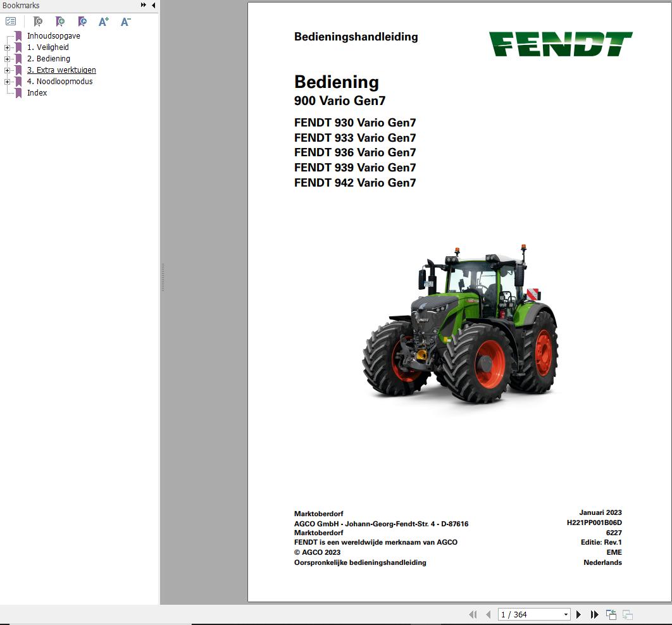Expand the 2. Bediening bookmark
672x625 pixels.
[7, 59]
